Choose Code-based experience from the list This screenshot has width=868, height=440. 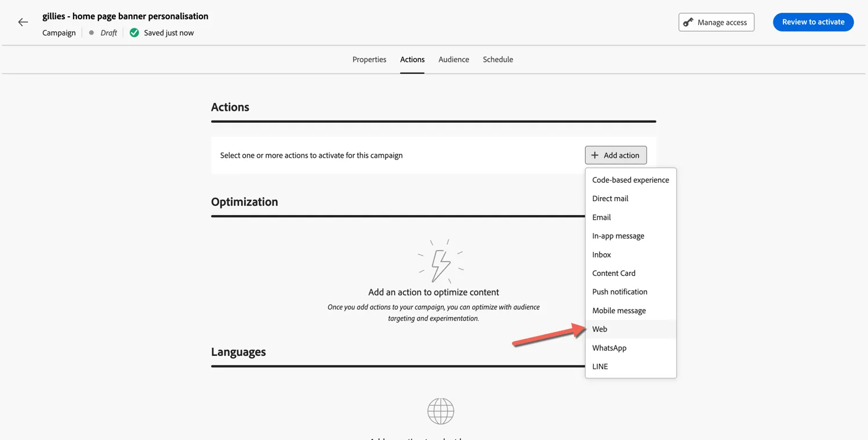coord(631,180)
